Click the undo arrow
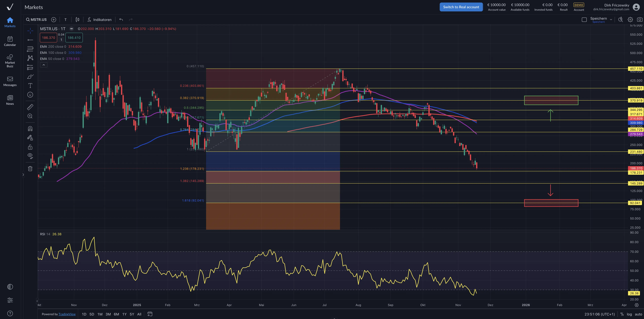Image resolution: width=644 pixels, height=319 pixels. 121,20
